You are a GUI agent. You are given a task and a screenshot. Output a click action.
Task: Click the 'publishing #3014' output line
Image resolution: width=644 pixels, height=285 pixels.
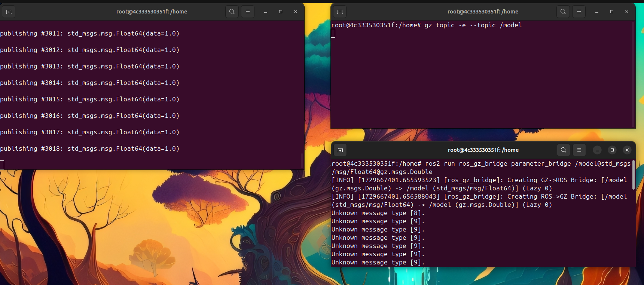pos(90,83)
